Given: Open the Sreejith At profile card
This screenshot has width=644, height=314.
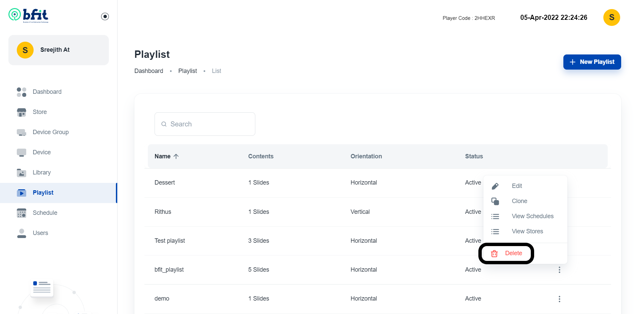Looking at the screenshot, I should pyautogui.click(x=58, y=50).
